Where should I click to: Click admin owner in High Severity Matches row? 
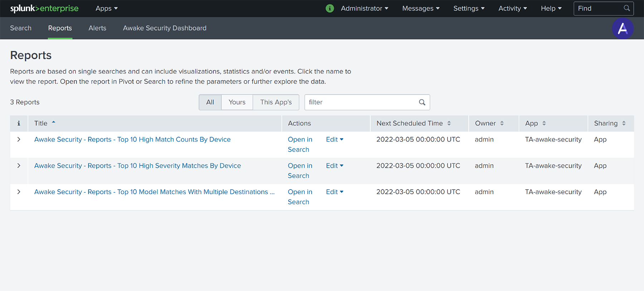484,166
